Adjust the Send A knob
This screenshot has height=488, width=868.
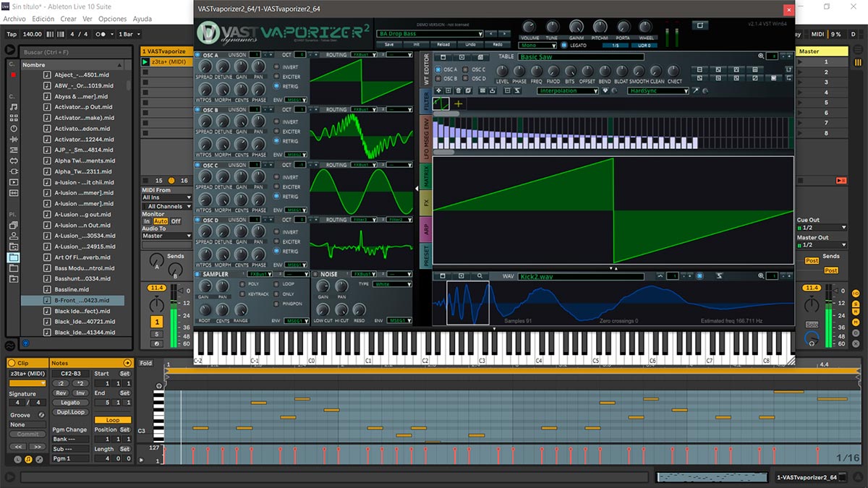pyautogui.click(x=156, y=260)
